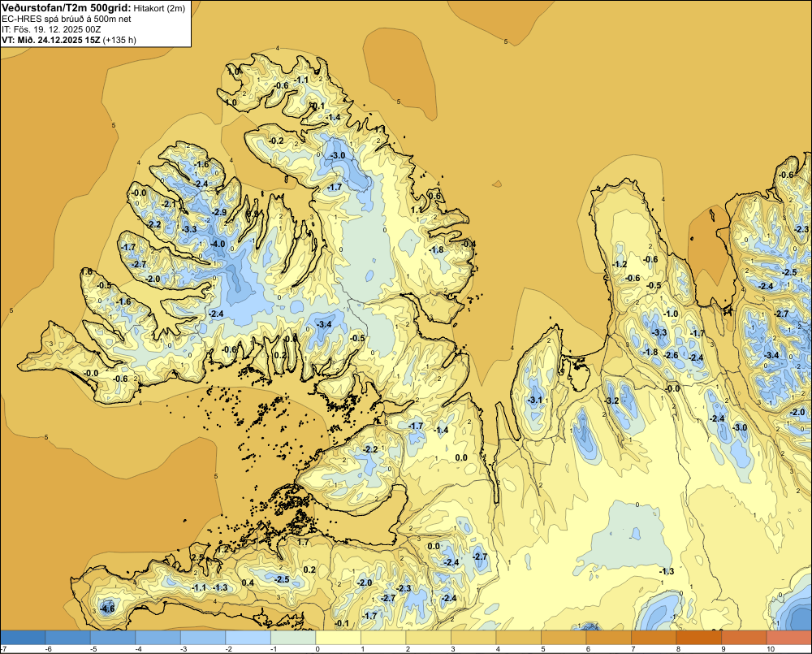Click the 'Veðurstofan/T2m 500grid' title text
This screenshot has width=812, height=654.
[x=67, y=7]
